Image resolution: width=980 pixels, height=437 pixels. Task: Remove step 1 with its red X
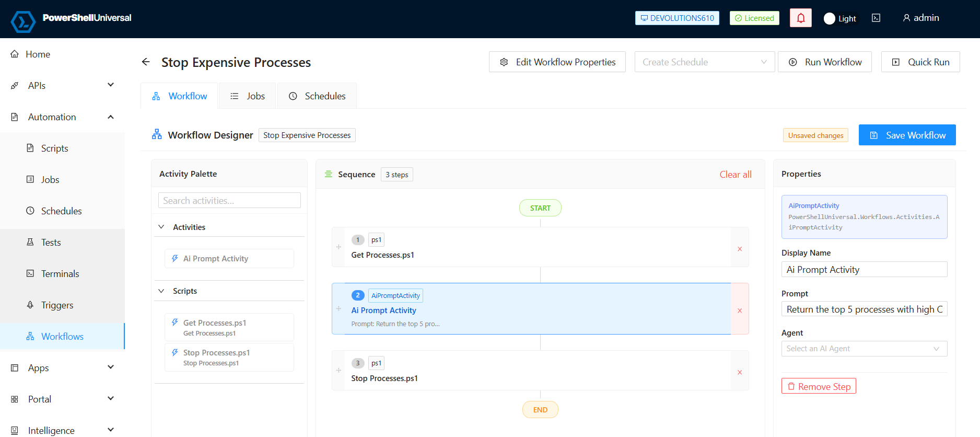(740, 249)
